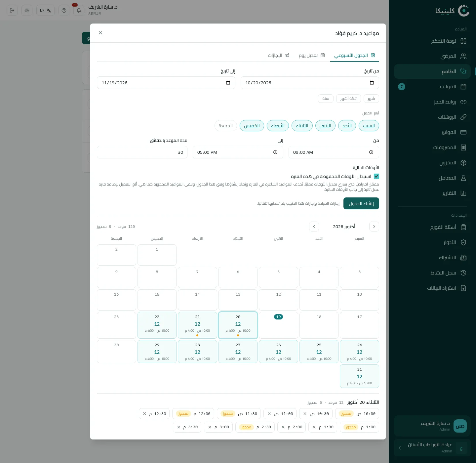
Task: Open المواعيد in the sidebar
Action: [432, 87]
